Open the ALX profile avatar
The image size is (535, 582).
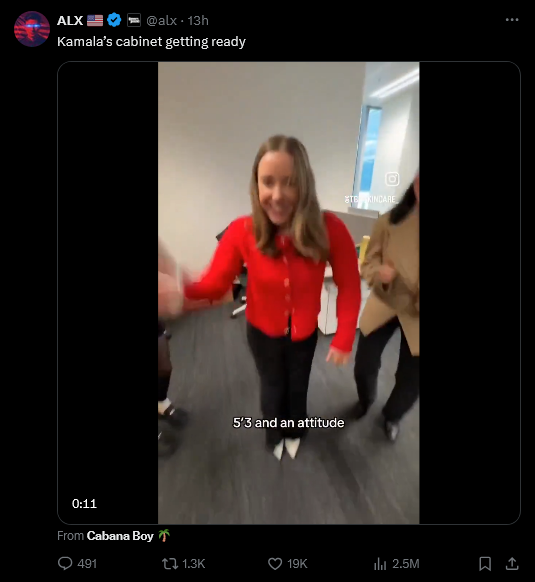32,29
